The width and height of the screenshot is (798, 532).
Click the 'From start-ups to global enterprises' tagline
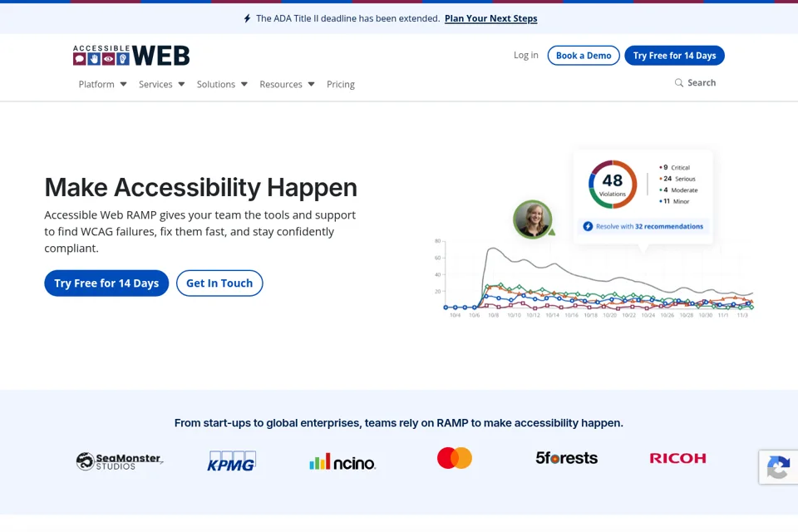398,423
